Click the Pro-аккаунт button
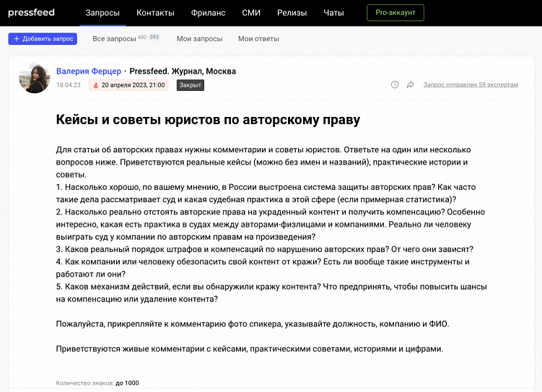Image resolution: width=542 pixels, height=392 pixels. point(395,13)
